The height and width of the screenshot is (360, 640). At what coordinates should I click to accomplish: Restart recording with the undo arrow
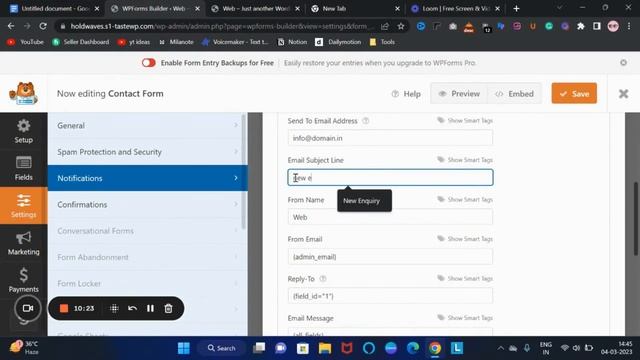[x=132, y=309]
